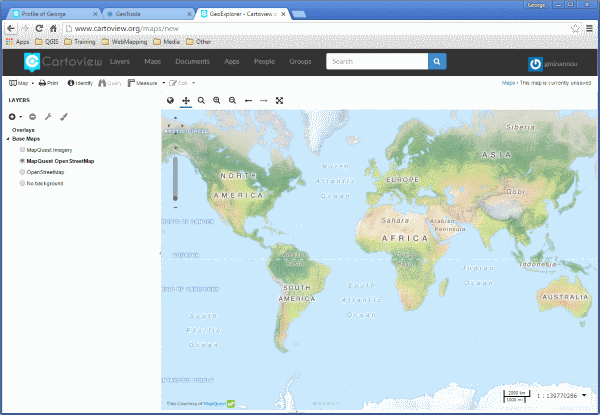Viewport: 600px width, 415px height.
Task: Click the browser back arrow
Action: click(x=11, y=28)
